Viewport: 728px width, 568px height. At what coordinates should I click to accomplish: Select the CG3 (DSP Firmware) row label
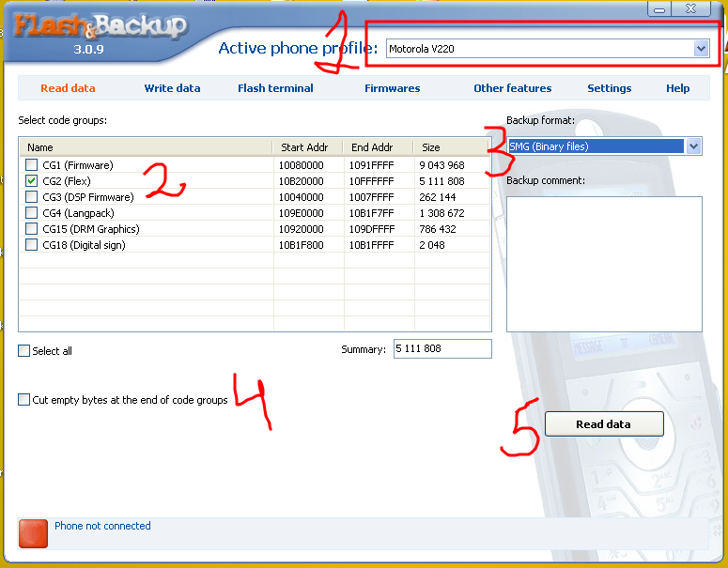tap(87, 197)
